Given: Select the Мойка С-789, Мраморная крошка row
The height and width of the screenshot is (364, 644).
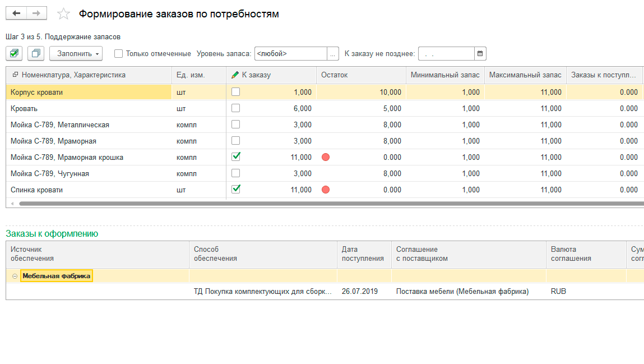Looking at the screenshot, I should click(67, 157).
